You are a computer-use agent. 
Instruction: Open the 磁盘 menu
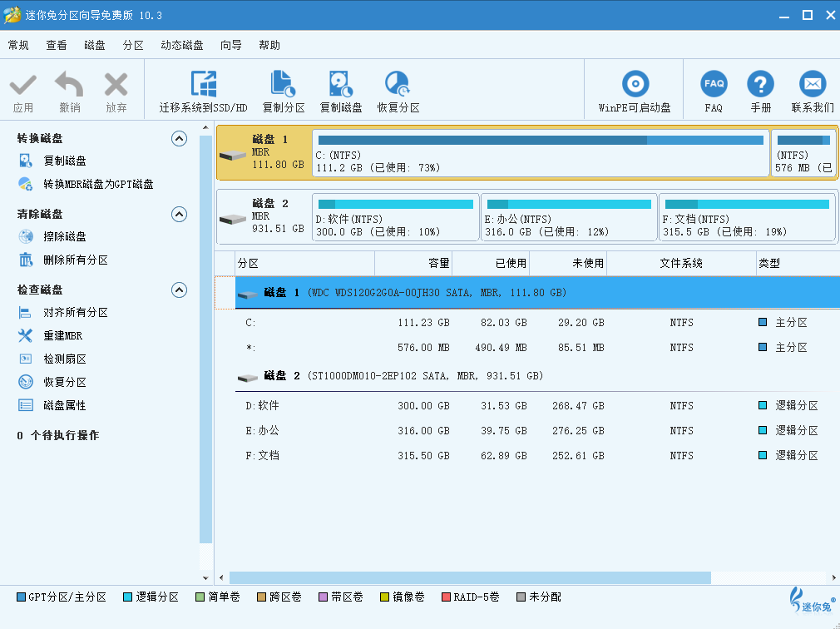(95, 46)
